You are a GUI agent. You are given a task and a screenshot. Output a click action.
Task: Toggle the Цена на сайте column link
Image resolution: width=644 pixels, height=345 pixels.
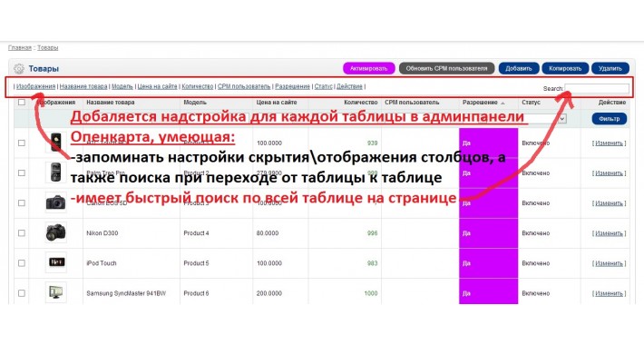[157, 86]
